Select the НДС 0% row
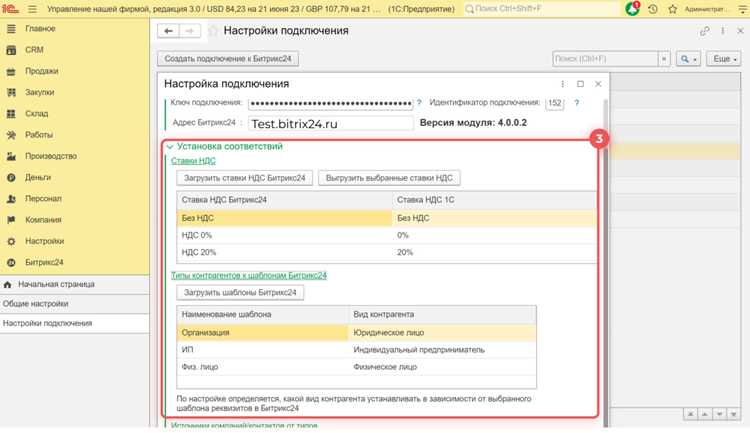 (x=386, y=235)
